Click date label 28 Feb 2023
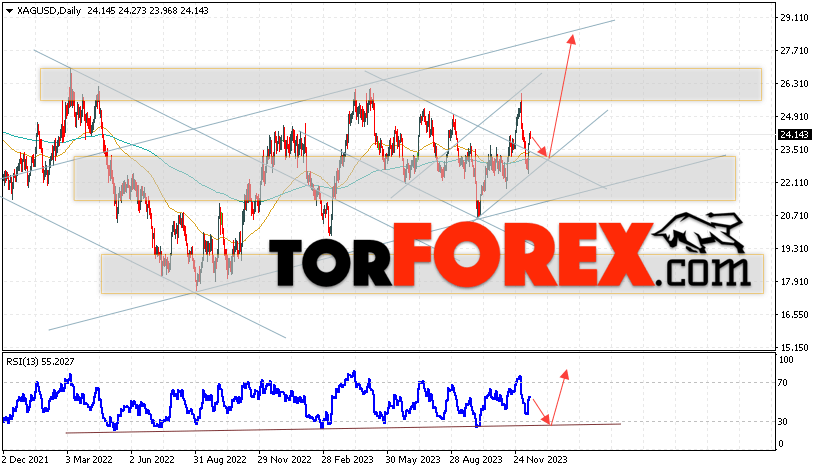816x471 pixels. pyautogui.click(x=348, y=460)
